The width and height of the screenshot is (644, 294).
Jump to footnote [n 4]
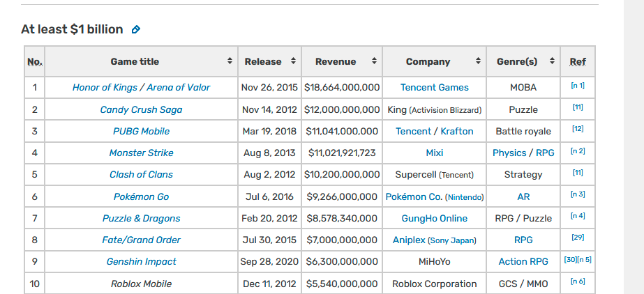click(x=578, y=216)
